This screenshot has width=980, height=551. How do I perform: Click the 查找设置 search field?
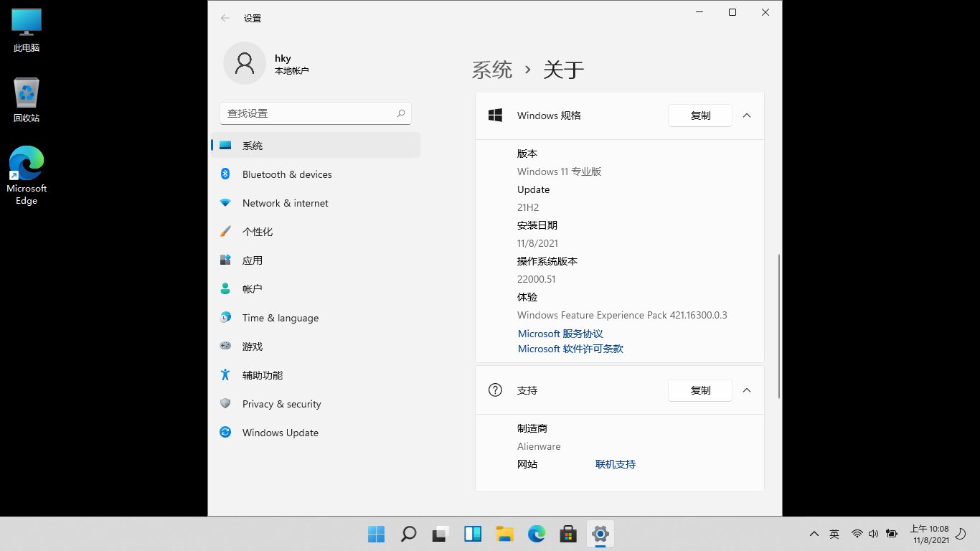point(316,113)
